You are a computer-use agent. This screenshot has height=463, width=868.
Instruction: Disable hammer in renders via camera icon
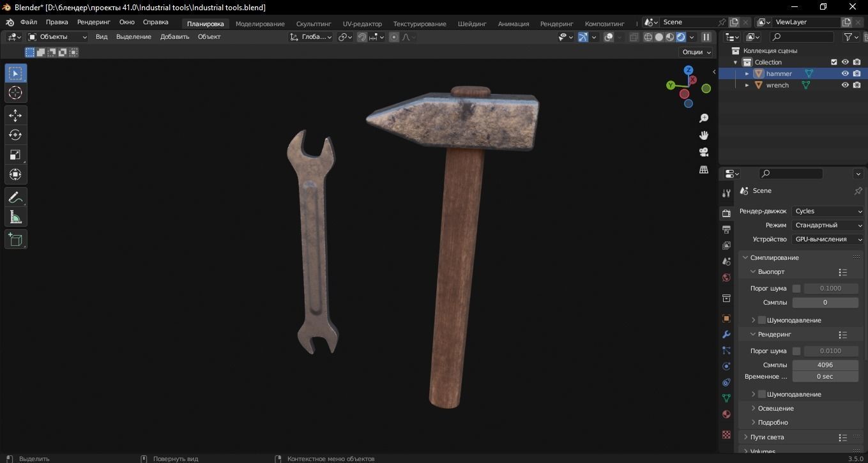click(x=857, y=73)
